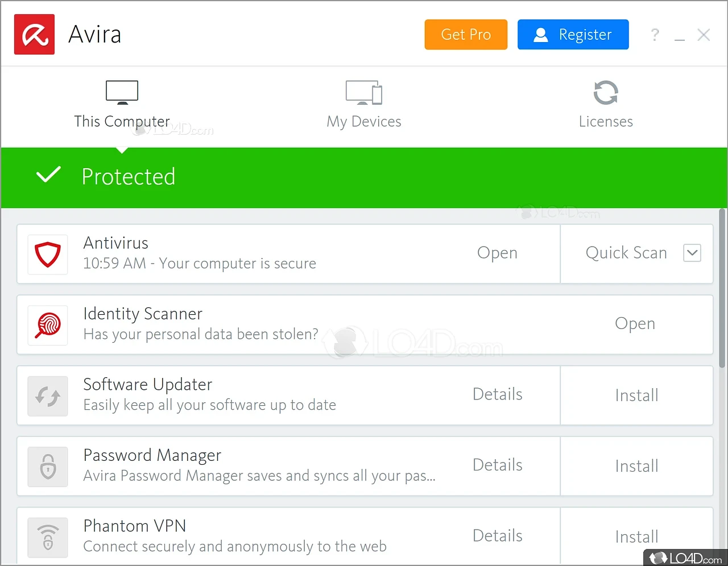Click 'Easily keep all your software up to date'

pyautogui.click(x=210, y=405)
